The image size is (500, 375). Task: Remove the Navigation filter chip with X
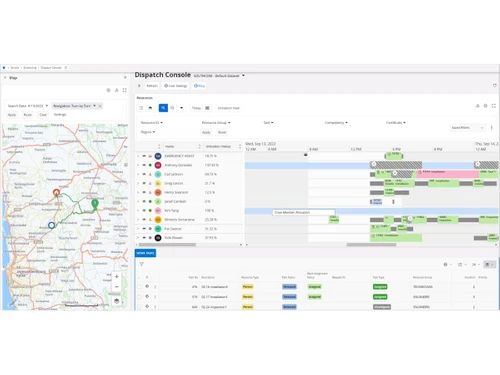pyautogui.click(x=100, y=106)
